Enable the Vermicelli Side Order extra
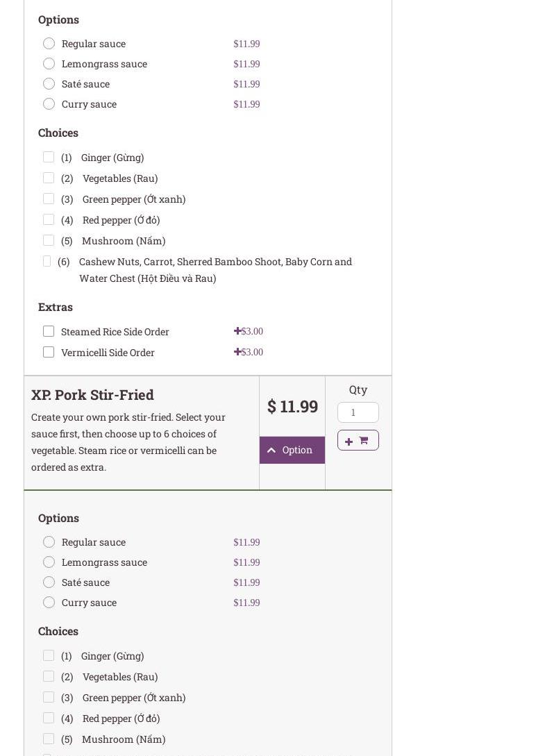Screen dimensions: 545x756 pos(49,353)
